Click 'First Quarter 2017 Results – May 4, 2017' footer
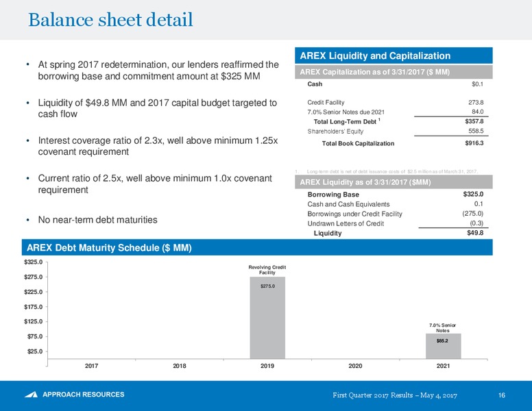532x411 pixels. coord(395,395)
